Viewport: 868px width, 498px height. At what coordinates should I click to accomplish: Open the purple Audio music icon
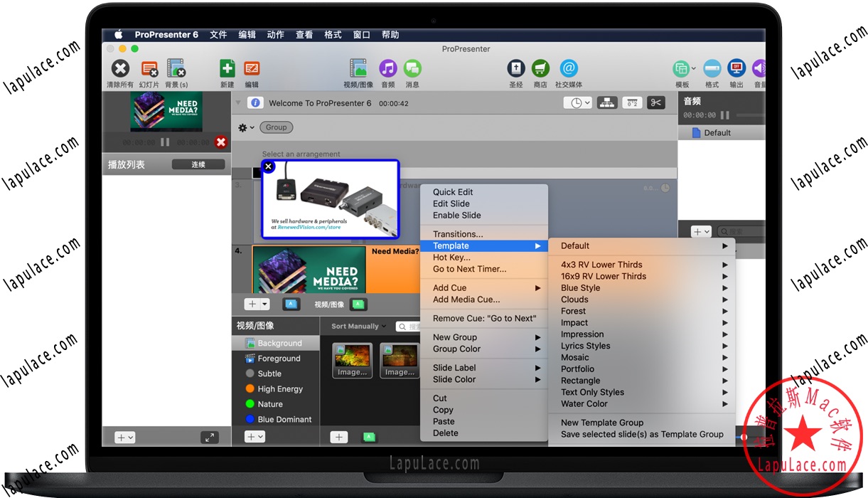click(x=387, y=69)
